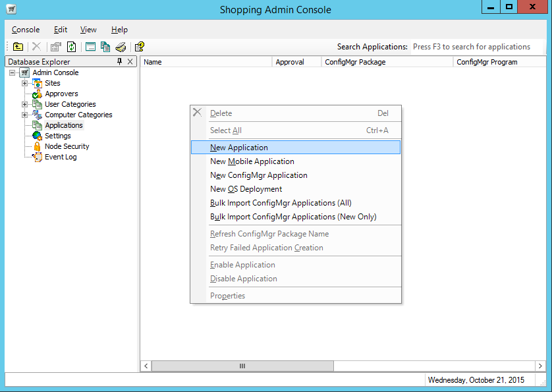Screen dimensions: 552x392
Task: Click the Refresh toolbar icon
Action: [71, 47]
